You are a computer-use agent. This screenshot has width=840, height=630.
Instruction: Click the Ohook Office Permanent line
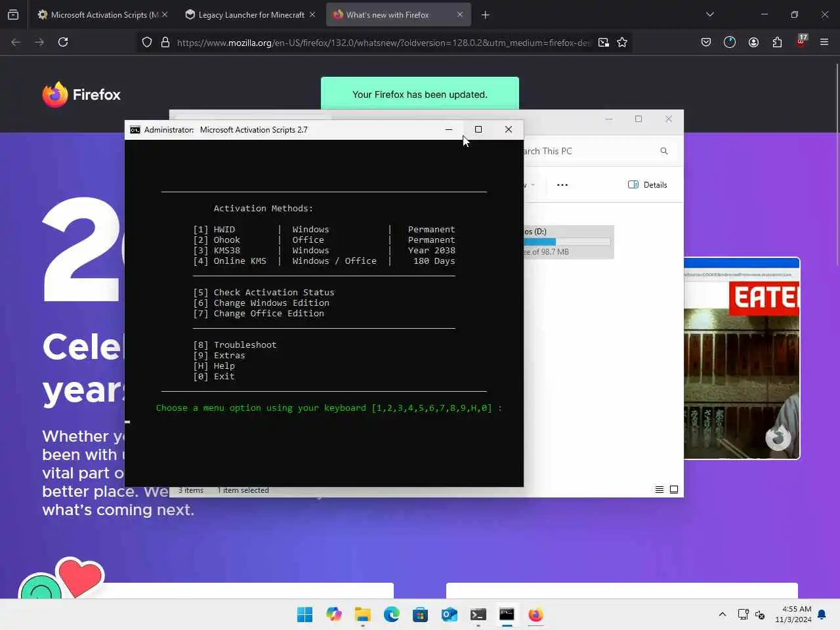click(x=324, y=240)
